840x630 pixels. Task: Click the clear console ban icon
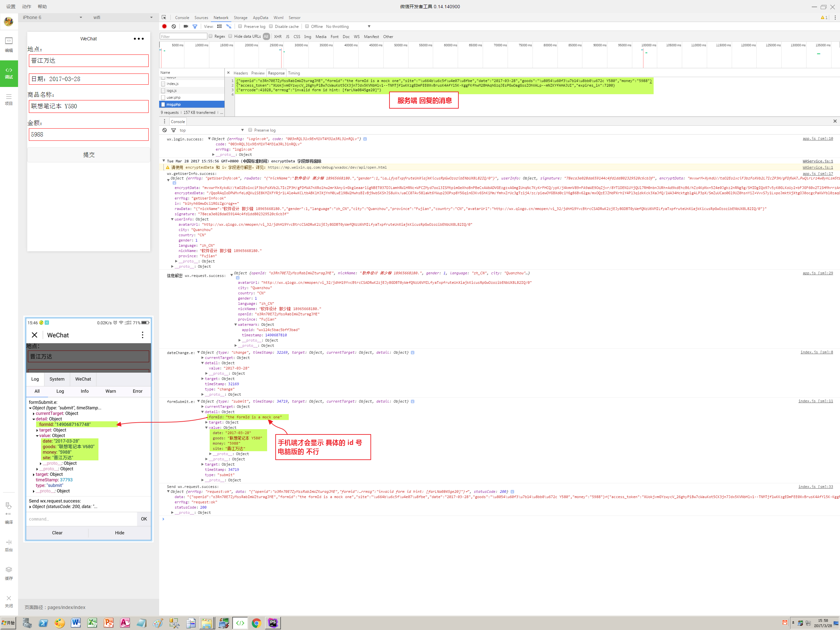tap(164, 130)
